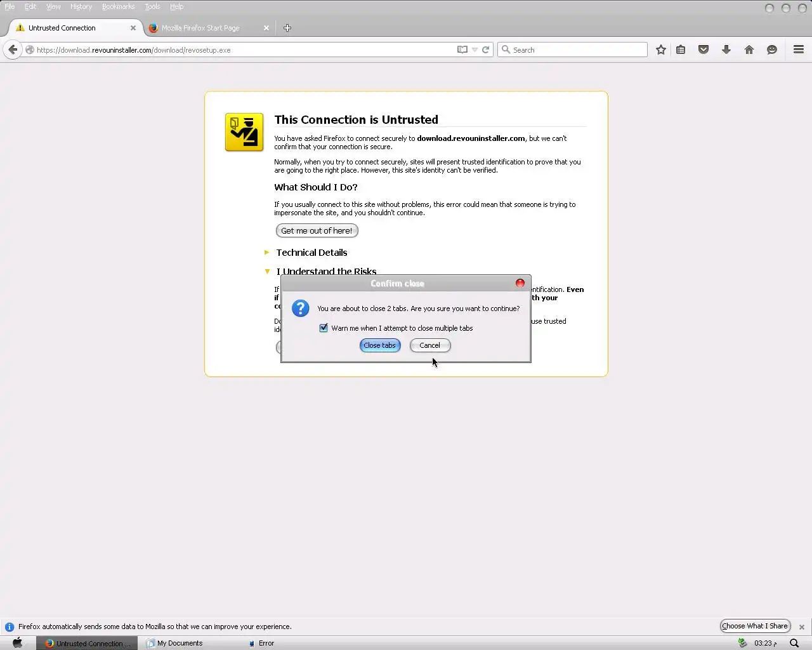The image size is (812, 650).
Task: Save page to Pocket icon
Action: tap(704, 50)
